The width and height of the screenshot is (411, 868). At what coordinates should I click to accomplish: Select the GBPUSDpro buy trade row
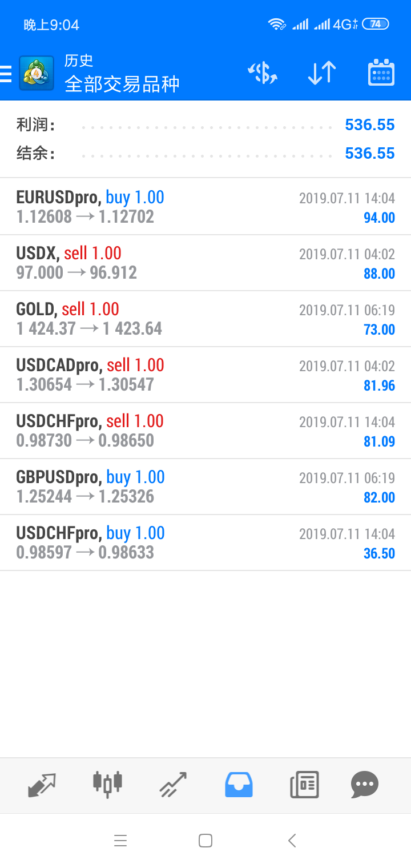205,487
